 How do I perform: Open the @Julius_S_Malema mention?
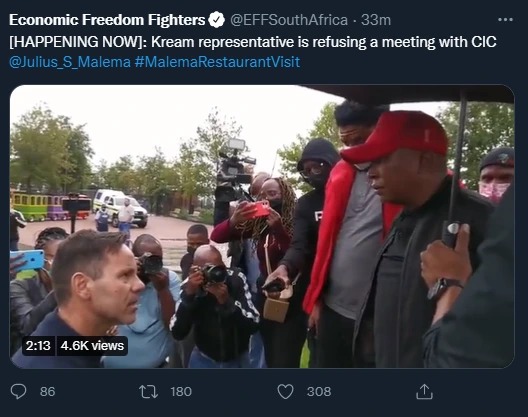tap(70, 62)
